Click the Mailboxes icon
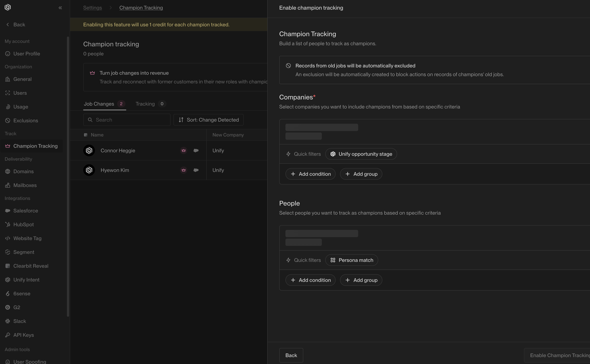The image size is (590, 364). tap(8, 185)
